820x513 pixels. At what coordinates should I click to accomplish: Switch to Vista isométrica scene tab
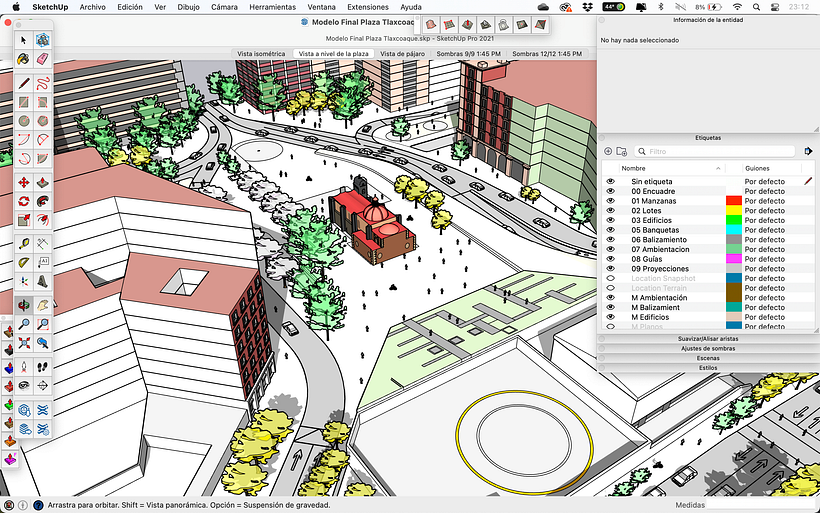[x=261, y=53]
